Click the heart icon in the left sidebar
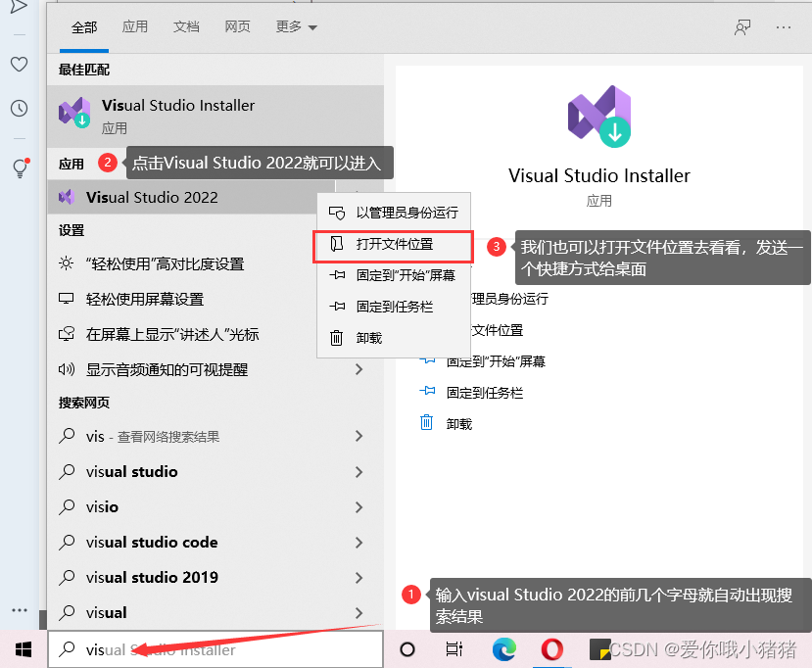This screenshot has width=812, height=668. click(19, 63)
